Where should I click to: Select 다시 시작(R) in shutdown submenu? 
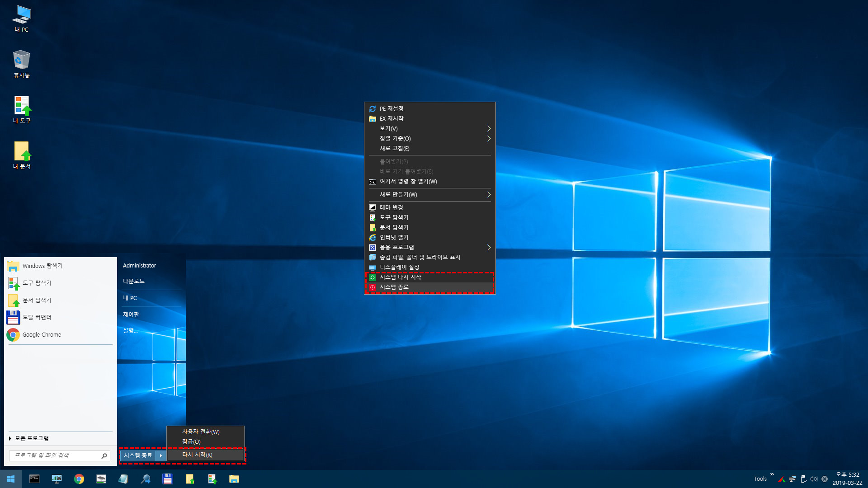coord(205,455)
